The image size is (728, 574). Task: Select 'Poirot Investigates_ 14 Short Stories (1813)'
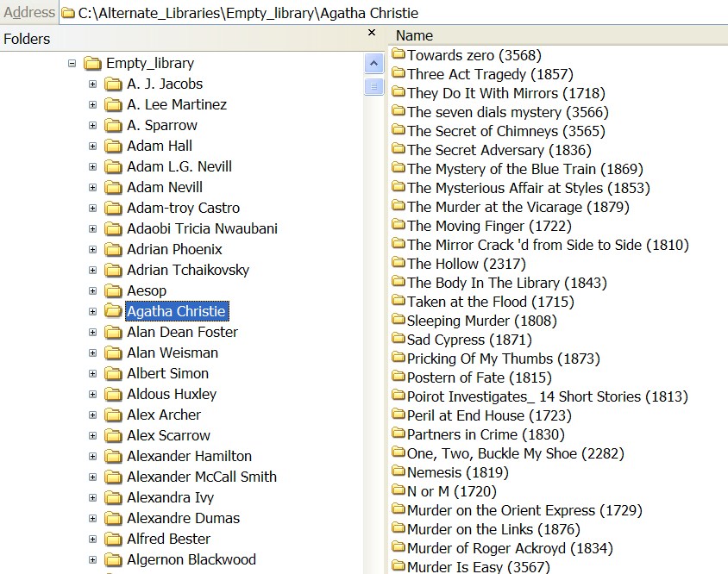[548, 397]
